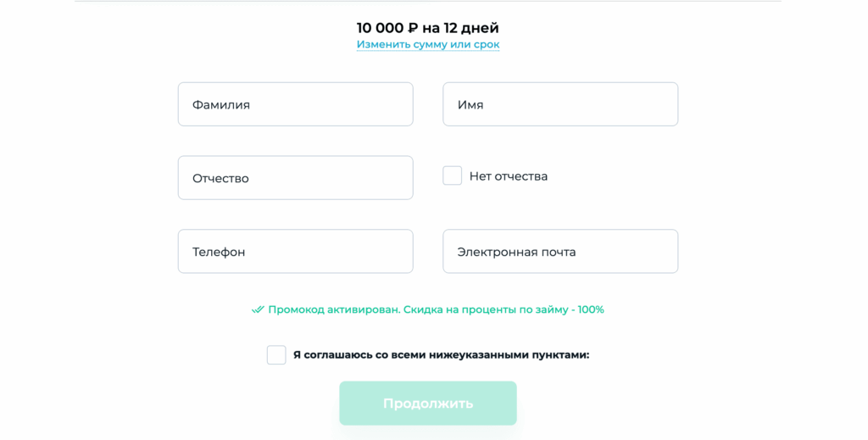Click the '10 000' loan amount

380,28
